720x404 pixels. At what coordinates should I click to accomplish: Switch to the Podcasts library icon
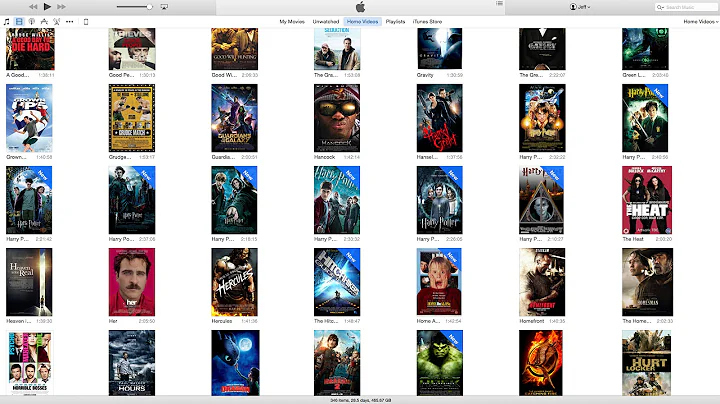tap(32, 22)
